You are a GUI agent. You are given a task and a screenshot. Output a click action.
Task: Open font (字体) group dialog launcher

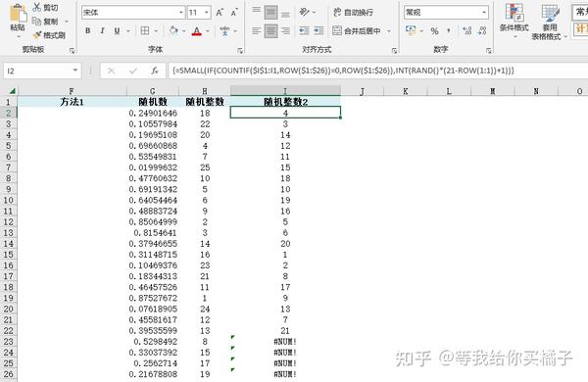tap(240, 50)
